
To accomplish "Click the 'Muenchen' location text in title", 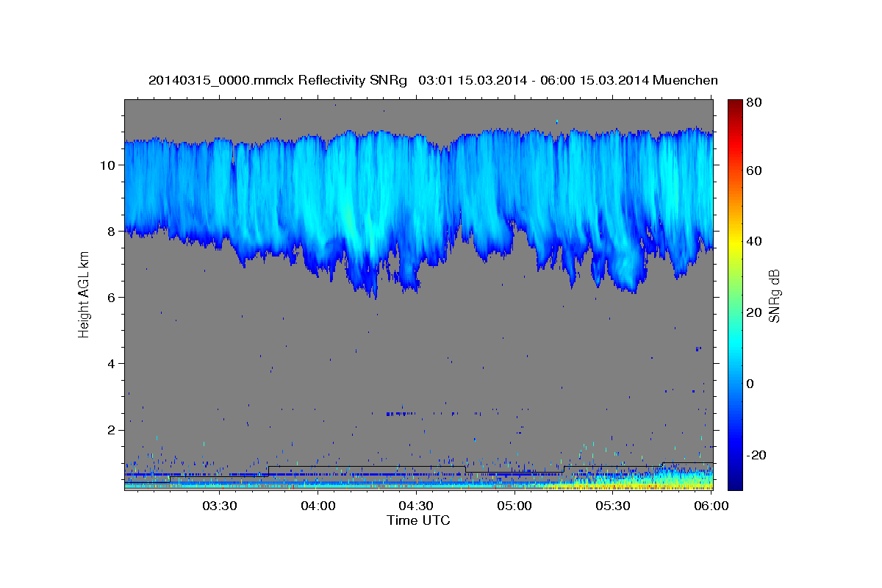I will 684,80.
